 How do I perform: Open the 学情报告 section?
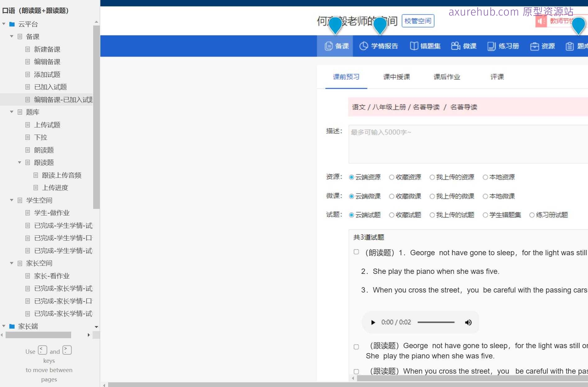point(379,46)
